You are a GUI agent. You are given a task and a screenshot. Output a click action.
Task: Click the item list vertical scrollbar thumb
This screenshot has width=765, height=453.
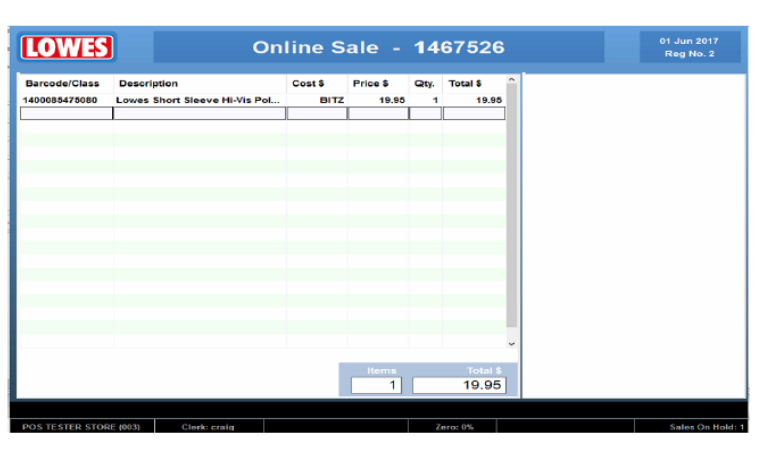pyautogui.click(x=511, y=205)
